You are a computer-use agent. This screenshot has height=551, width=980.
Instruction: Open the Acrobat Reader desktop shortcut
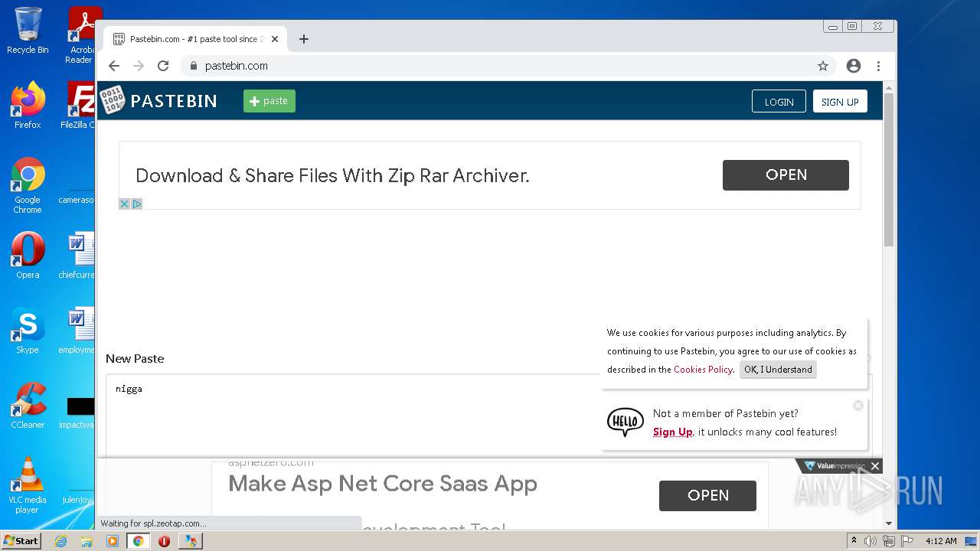81,35
